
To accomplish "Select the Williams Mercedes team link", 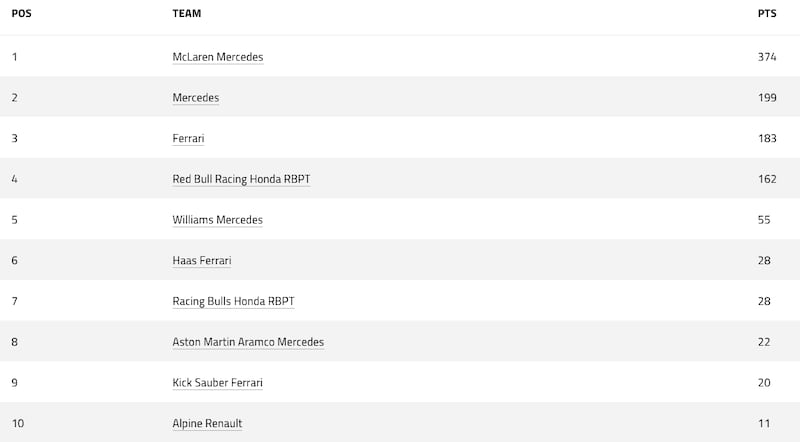I will [x=217, y=220].
